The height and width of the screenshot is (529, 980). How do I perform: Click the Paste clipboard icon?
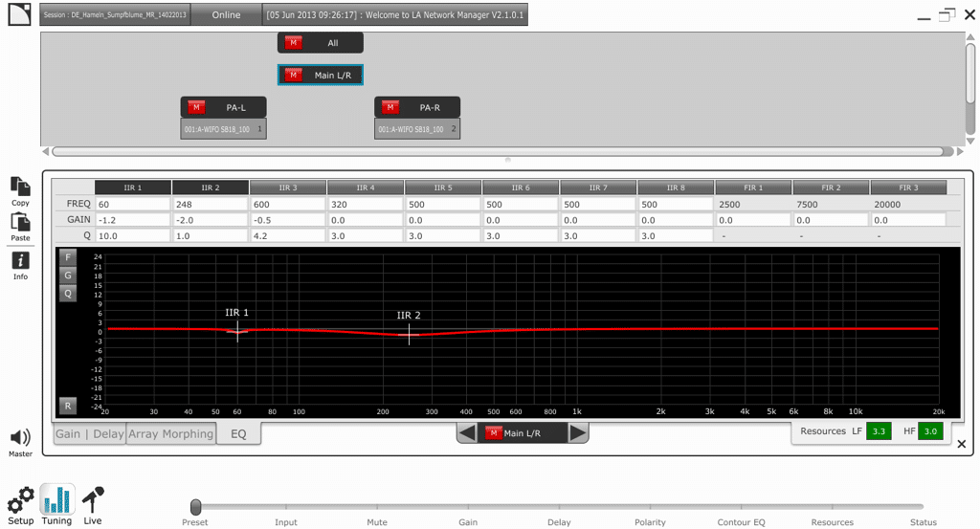point(20,222)
